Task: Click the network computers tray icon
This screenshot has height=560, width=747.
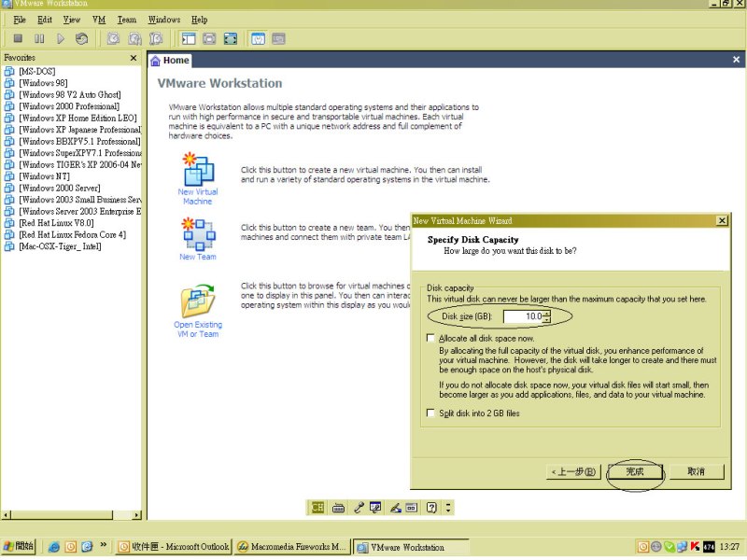Action: 682,547
